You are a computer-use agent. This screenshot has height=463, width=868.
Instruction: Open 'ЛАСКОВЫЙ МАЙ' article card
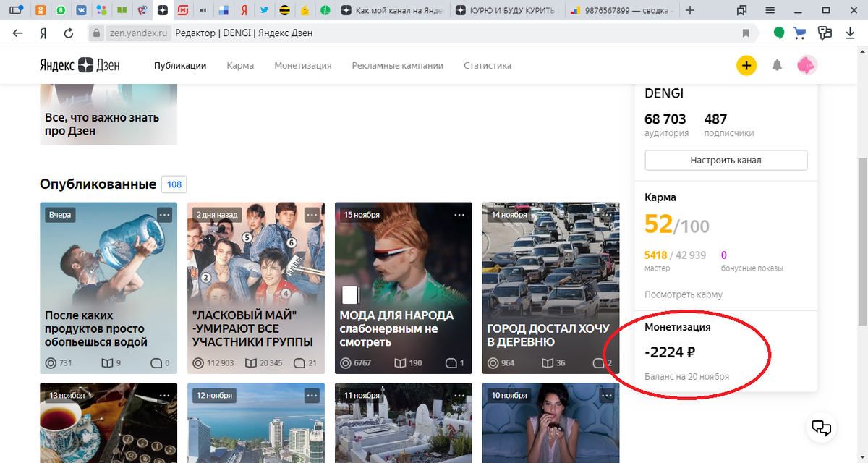click(x=256, y=288)
